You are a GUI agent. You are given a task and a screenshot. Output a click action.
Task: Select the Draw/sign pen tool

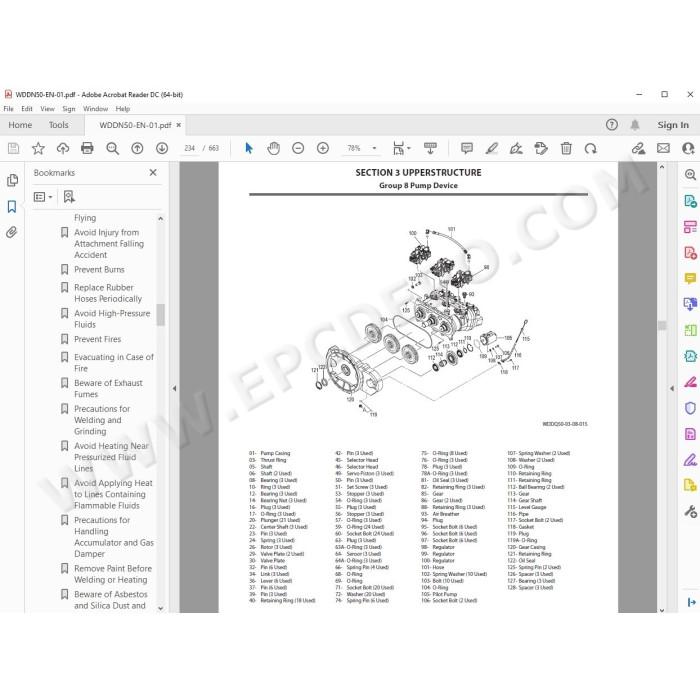[x=516, y=148]
